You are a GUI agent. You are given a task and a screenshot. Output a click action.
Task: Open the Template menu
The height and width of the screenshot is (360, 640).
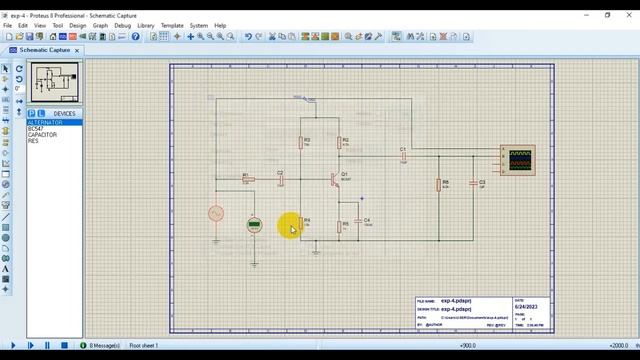click(172, 25)
